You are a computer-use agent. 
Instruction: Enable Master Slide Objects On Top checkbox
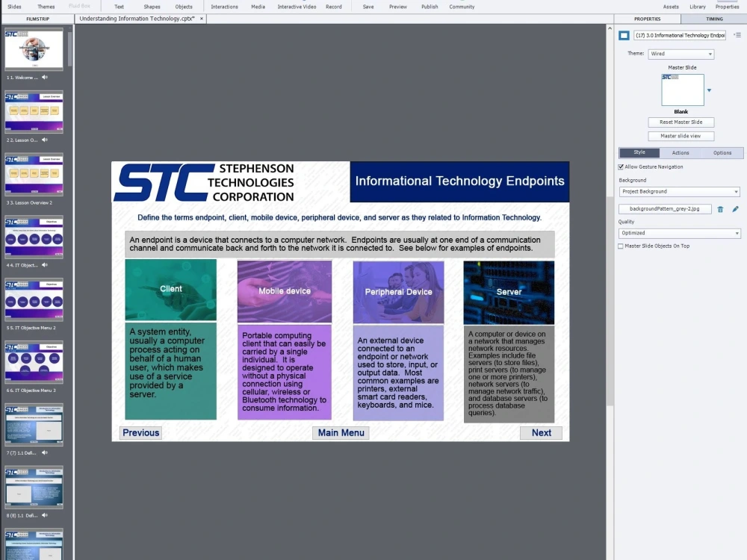621,246
